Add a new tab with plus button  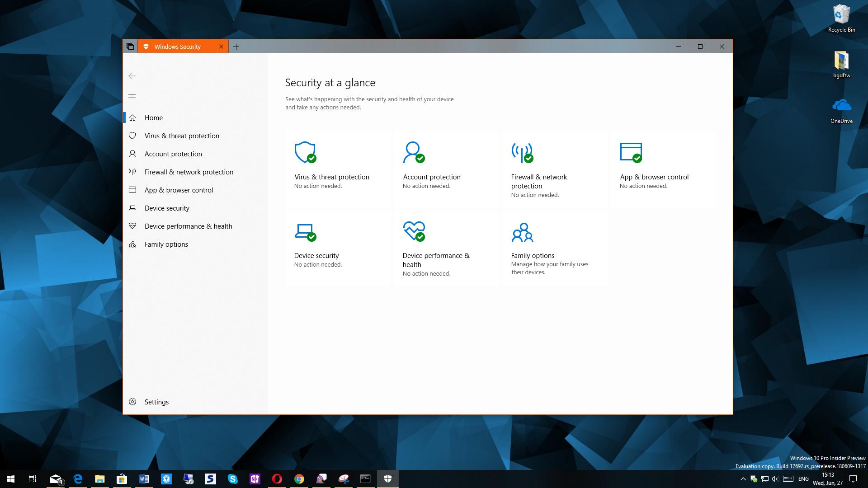pyautogui.click(x=236, y=47)
